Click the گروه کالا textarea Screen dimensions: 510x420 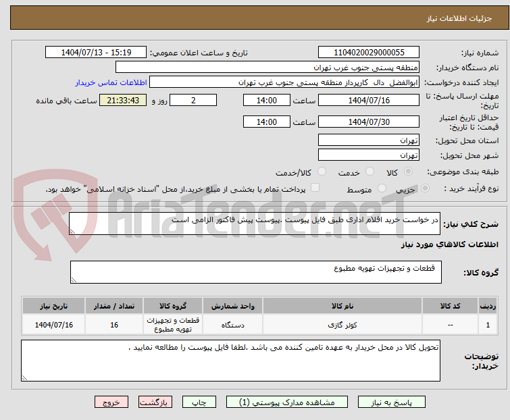pyautogui.click(x=255, y=272)
